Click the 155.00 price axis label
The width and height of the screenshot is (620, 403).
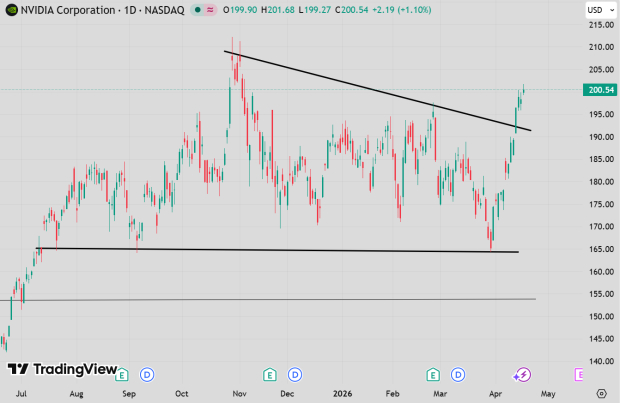click(601, 294)
